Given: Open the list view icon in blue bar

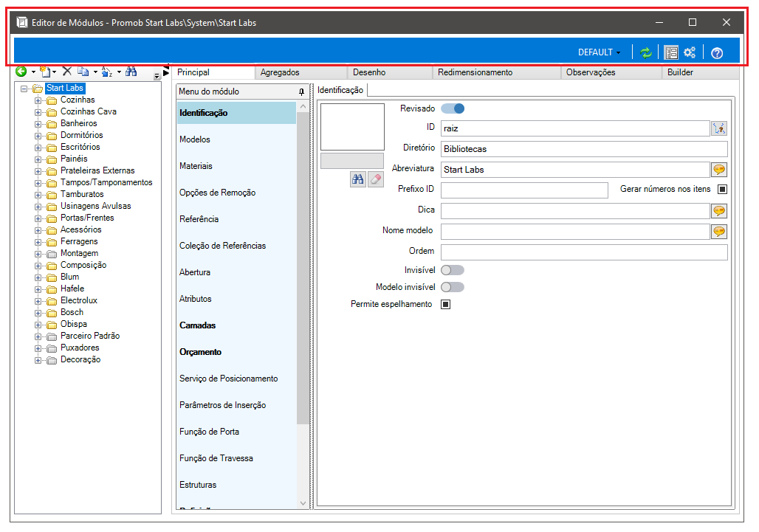Looking at the screenshot, I should [671, 52].
